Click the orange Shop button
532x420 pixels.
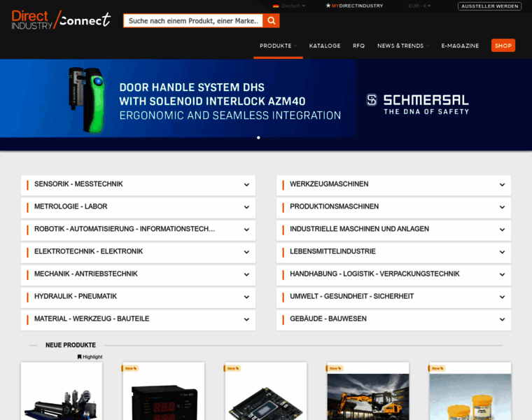pos(503,45)
